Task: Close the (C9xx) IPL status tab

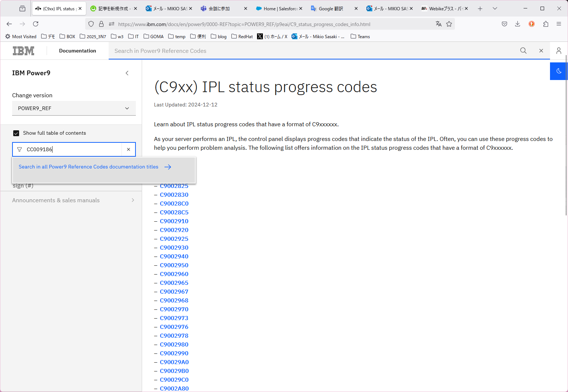Action: click(80, 8)
